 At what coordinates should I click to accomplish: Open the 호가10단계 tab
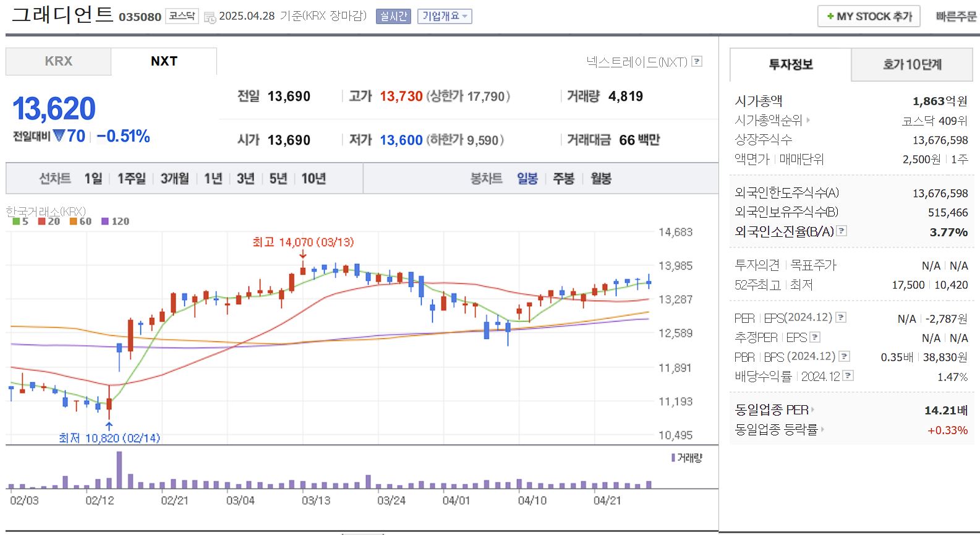912,64
